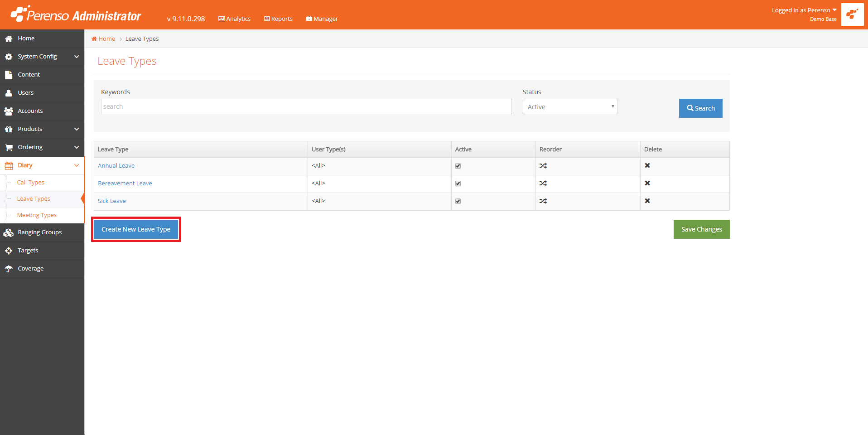Click reorder icon for Annual Leave
The image size is (868, 435).
543,166
